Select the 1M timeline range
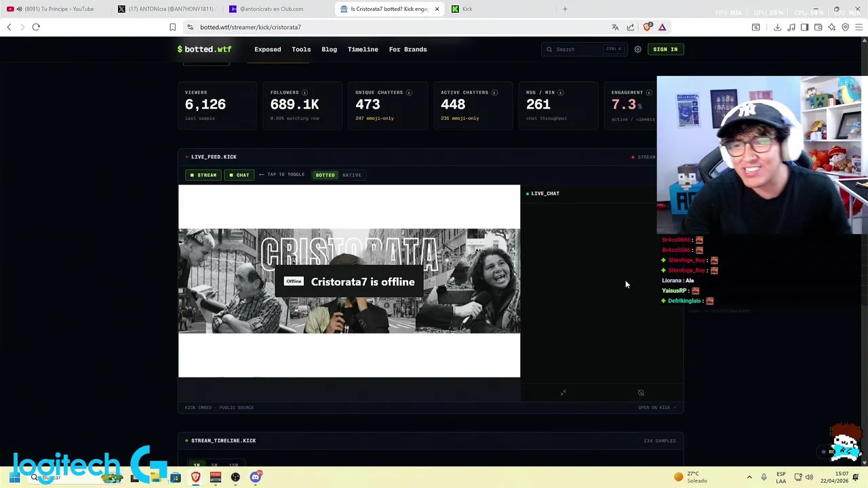The image size is (868, 488). pyautogui.click(x=197, y=465)
